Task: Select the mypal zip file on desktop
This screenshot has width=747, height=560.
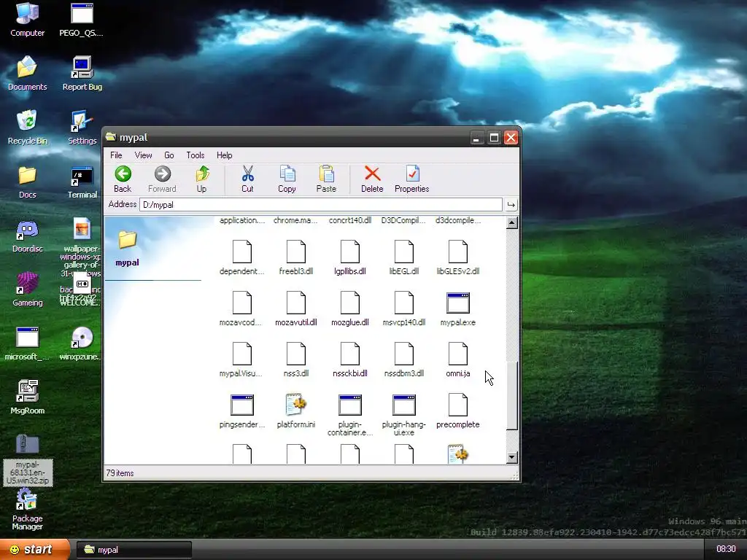Action: click(x=27, y=459)
